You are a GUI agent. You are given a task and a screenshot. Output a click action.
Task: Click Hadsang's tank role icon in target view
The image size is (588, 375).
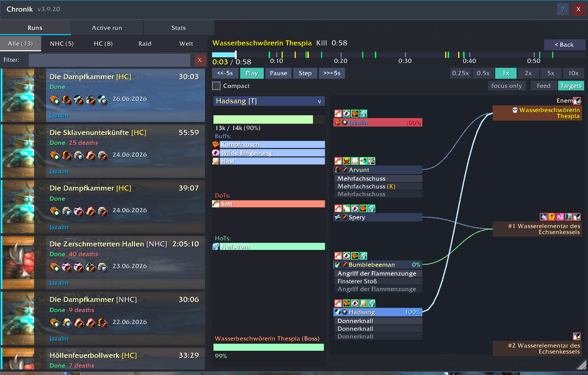point(345,312)
